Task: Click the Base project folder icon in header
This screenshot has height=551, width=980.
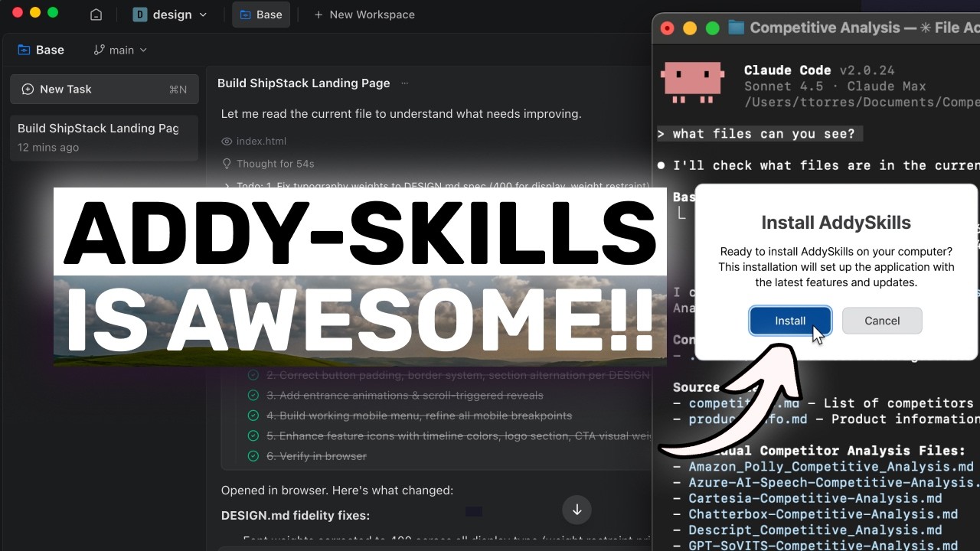Action: point(23,50)
